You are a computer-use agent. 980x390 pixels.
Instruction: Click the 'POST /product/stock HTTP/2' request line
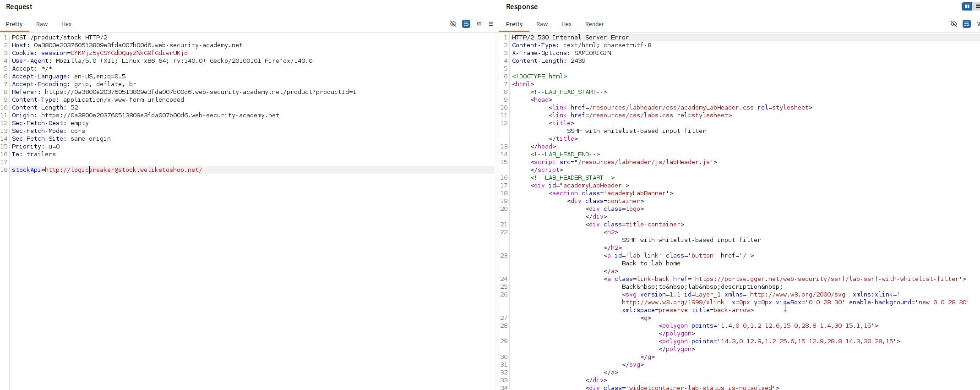[60, 38]
